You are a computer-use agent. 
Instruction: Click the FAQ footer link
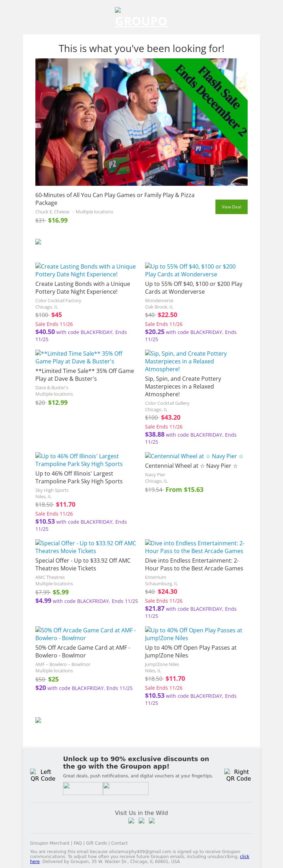pyautogui.click(x=77, y=843)
